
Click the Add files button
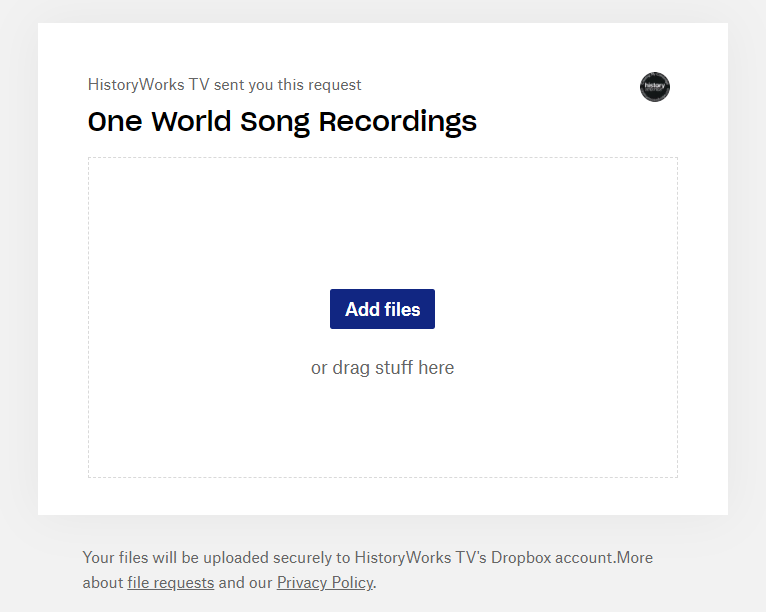coord(382,309)
